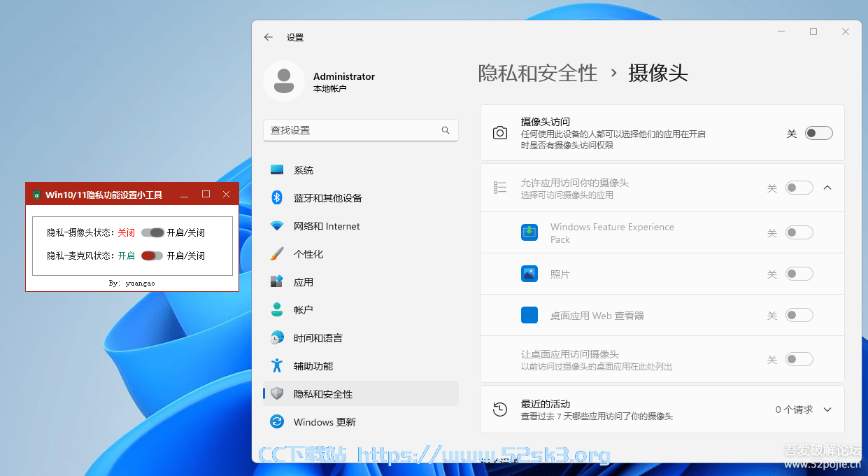Image resolution: width=868 pixels, height=476 pixels.
Task: Click the 设置 window title text
Action: point(295,37)
